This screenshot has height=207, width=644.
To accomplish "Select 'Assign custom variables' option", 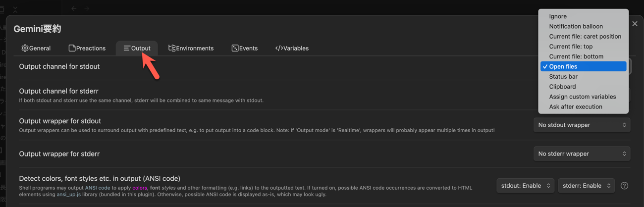I will pos(582,97).
